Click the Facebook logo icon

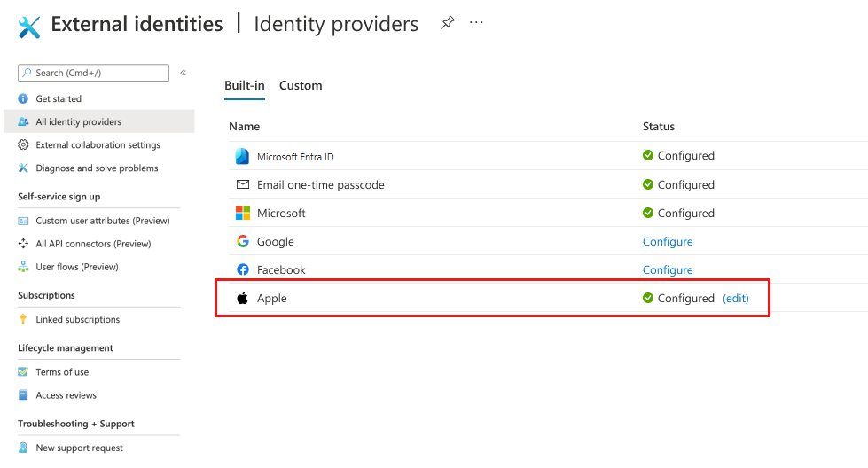tap(242, 269)
